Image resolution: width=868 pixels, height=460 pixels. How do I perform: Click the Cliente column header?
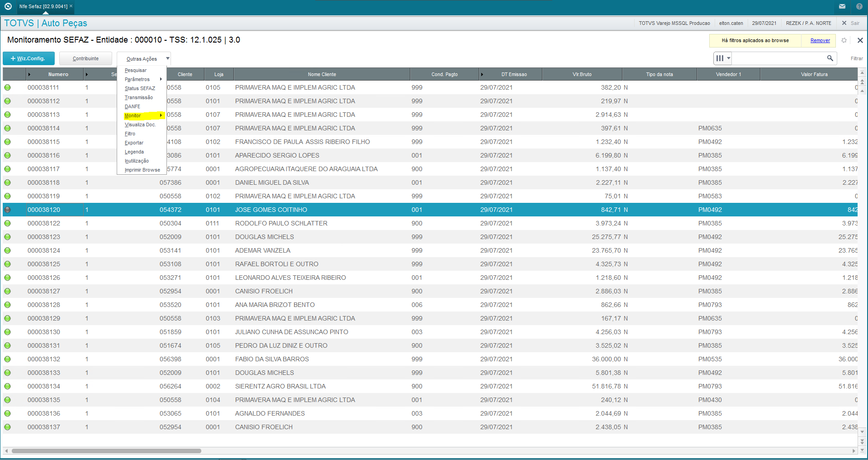tap(185, 74)
